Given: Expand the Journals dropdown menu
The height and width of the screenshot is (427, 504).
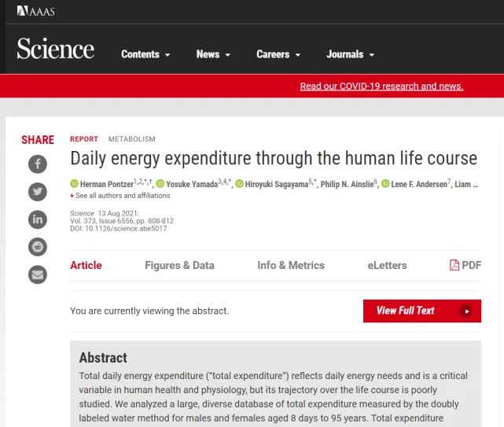Looking at the screenshot, I should click(350, 54).
